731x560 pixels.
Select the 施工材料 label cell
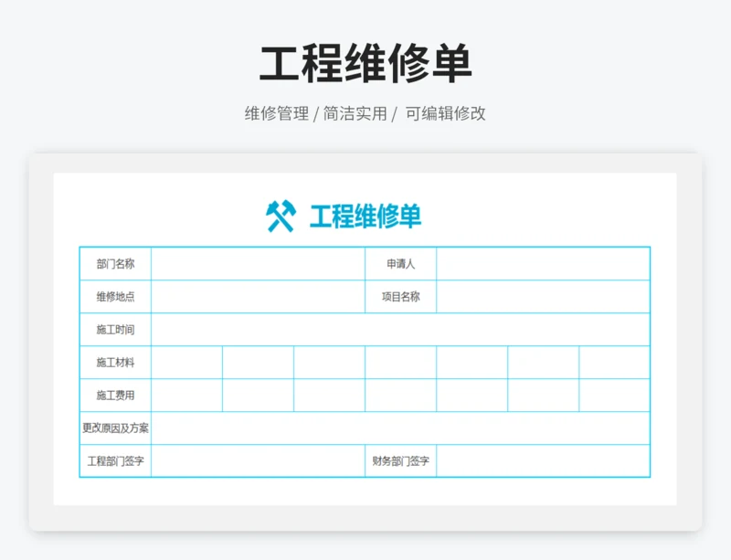116,363
